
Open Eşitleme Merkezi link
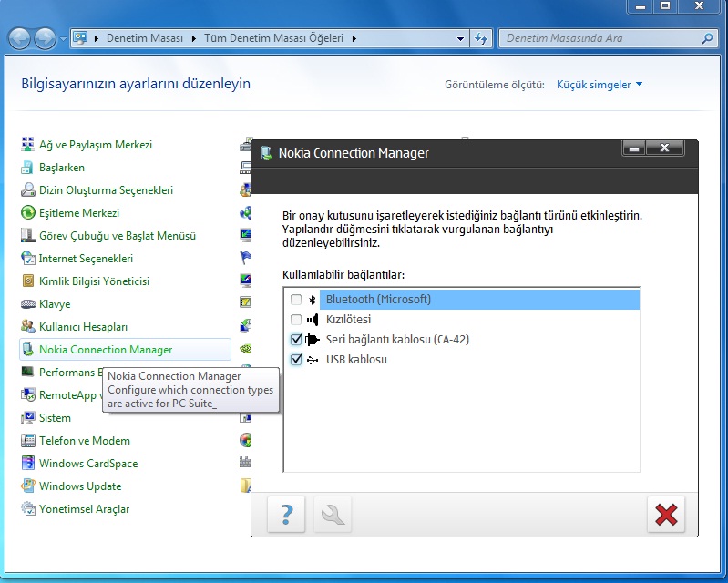coord(79,212)
